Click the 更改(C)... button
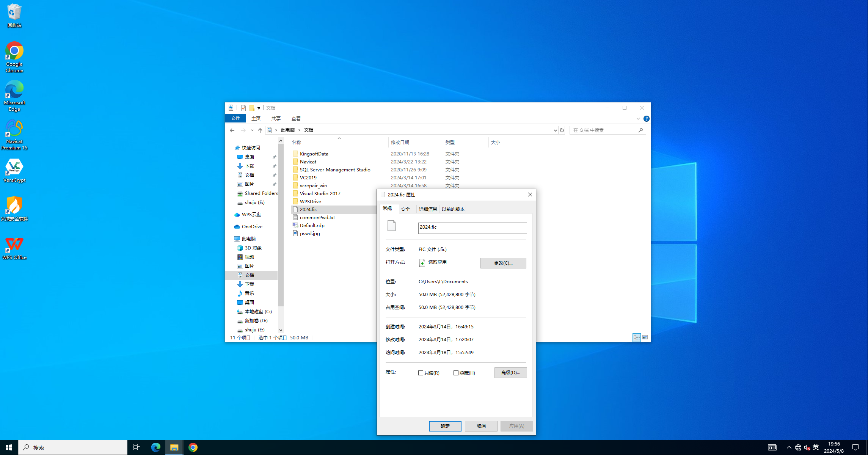 (x=503, y=263)
